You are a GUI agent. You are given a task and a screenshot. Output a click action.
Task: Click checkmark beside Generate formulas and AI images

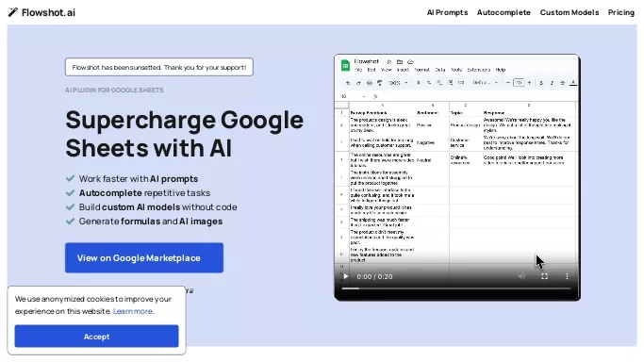click(x=70, y=222)
